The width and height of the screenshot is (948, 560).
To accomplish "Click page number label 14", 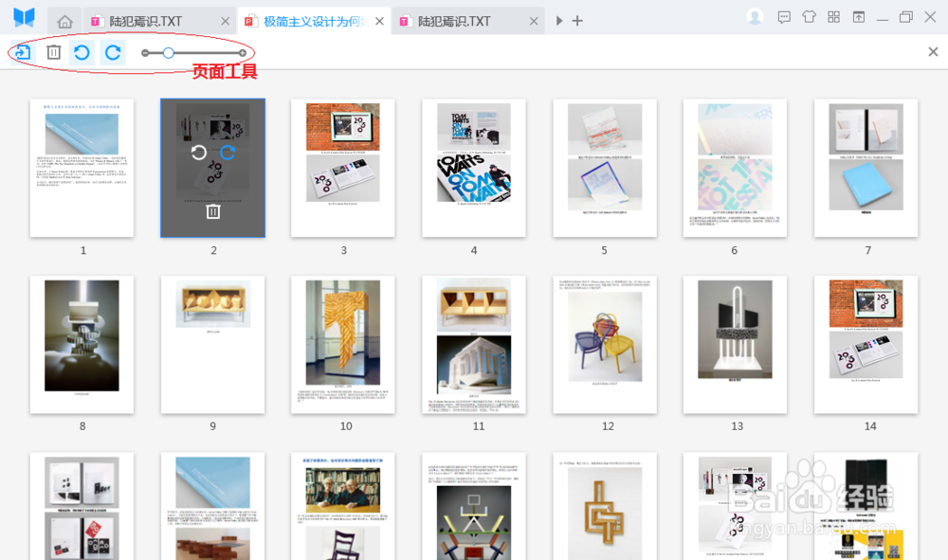I will [870, 425].
